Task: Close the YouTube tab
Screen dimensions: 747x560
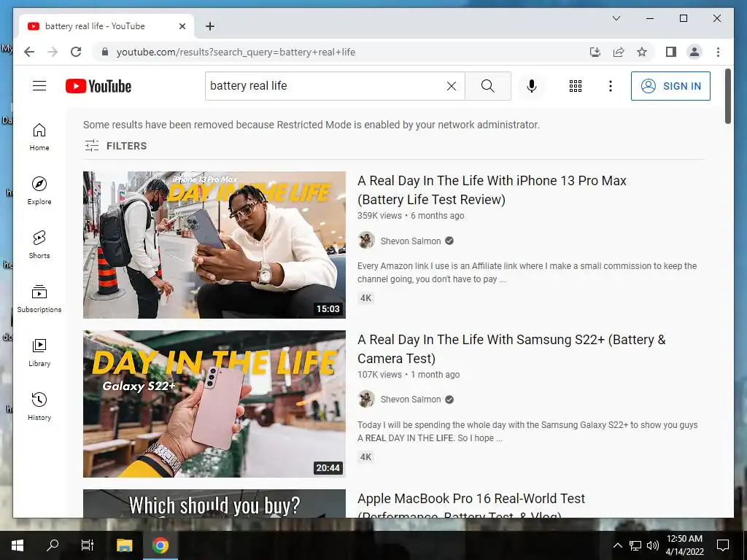Action: pyautogui.click(x=182, y=27)
